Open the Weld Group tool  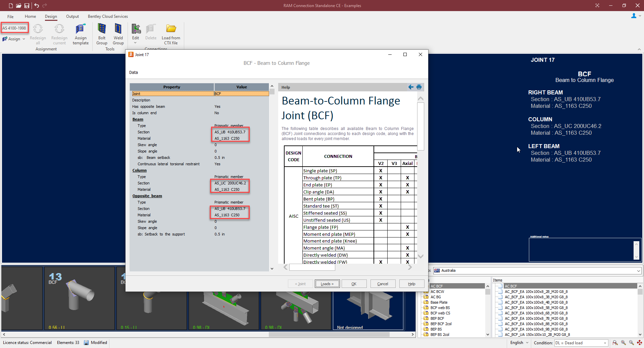118,34
